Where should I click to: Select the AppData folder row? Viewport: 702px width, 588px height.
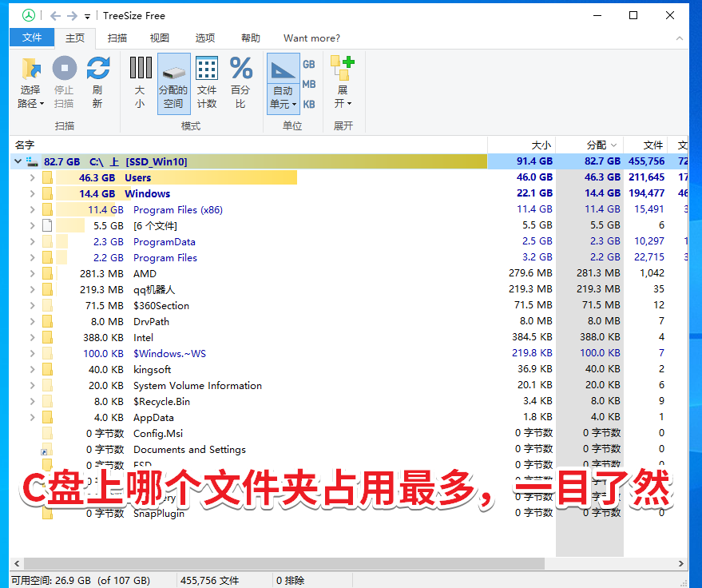349,418
